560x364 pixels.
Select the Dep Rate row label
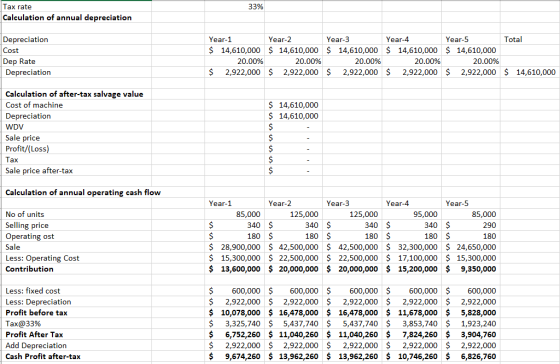coord(19,61)
